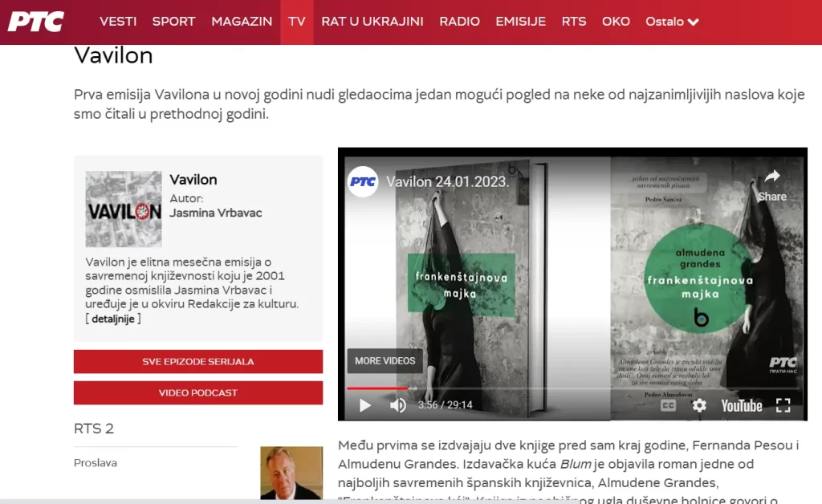This screenshot has height=504, width=822.
Task: Play the Vavilon video
Action: (x=365, y=405)
